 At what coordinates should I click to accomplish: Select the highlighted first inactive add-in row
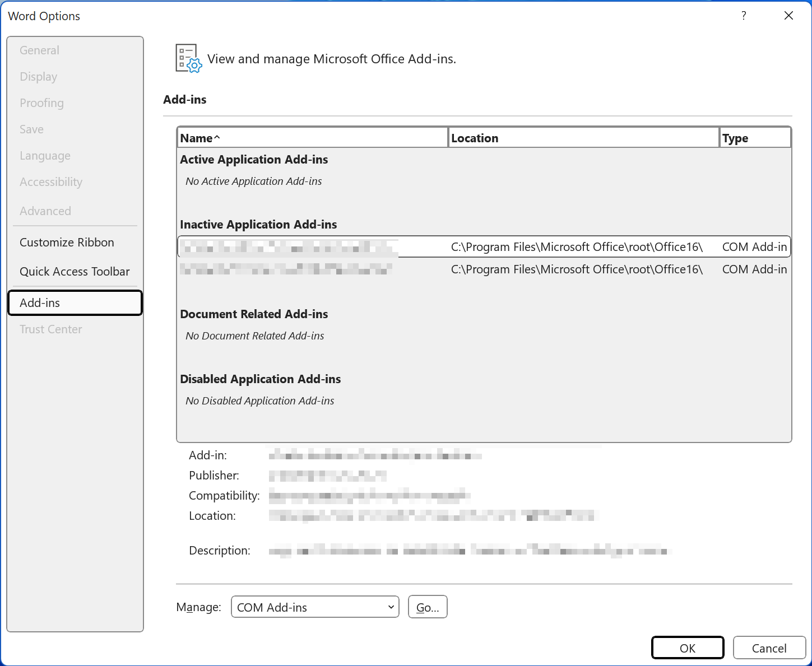(x=484, y=247)
